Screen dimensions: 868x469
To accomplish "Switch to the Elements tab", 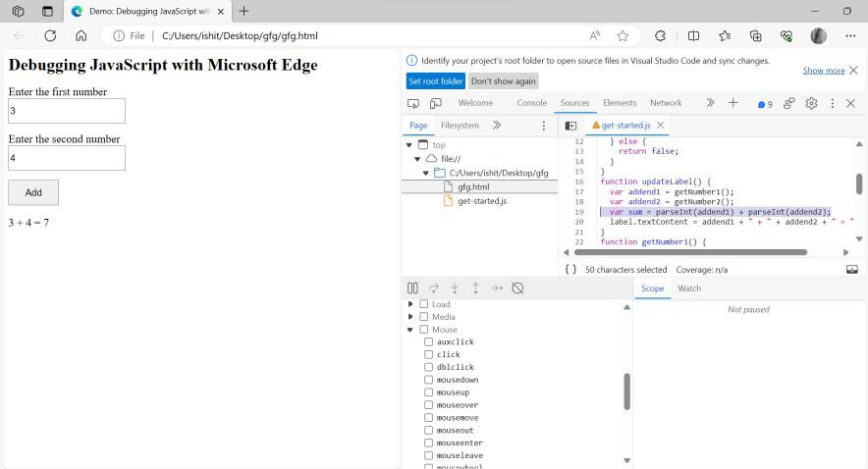I will [620, 103].
